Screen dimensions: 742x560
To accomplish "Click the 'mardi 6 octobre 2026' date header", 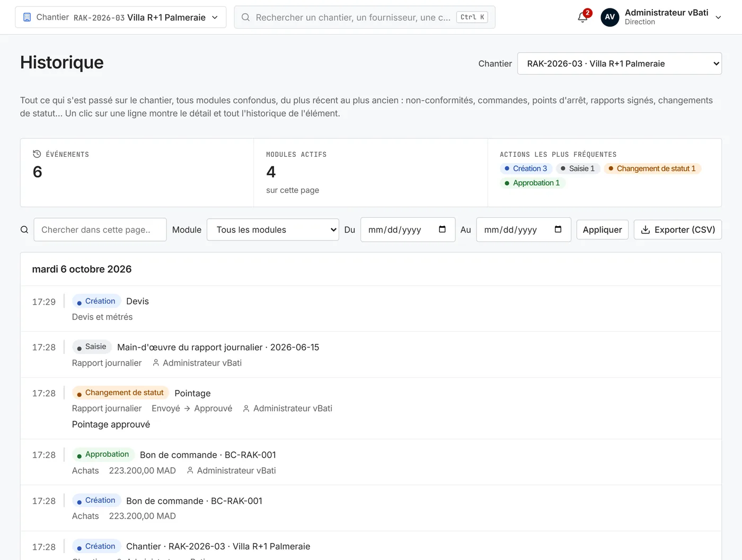I will 82,269.
